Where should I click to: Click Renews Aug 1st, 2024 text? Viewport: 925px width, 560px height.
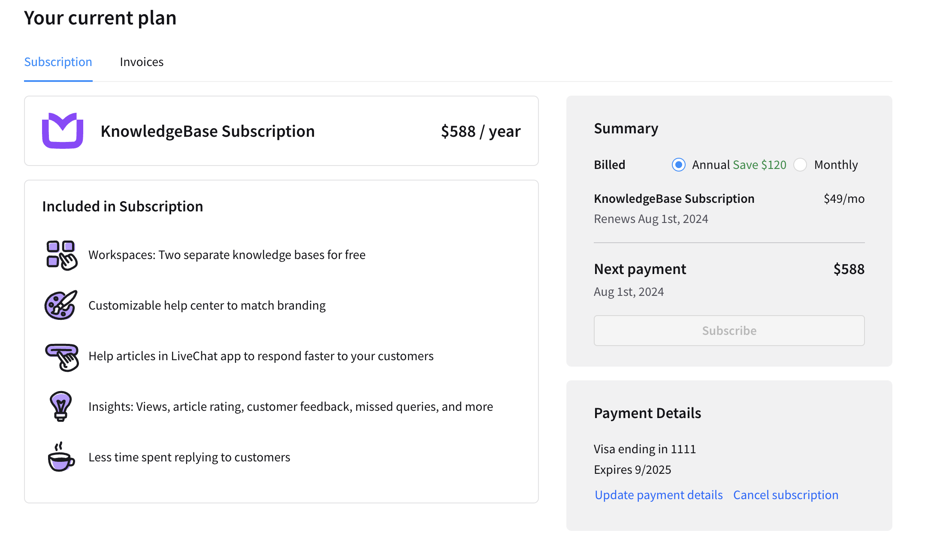click(651, 219)
